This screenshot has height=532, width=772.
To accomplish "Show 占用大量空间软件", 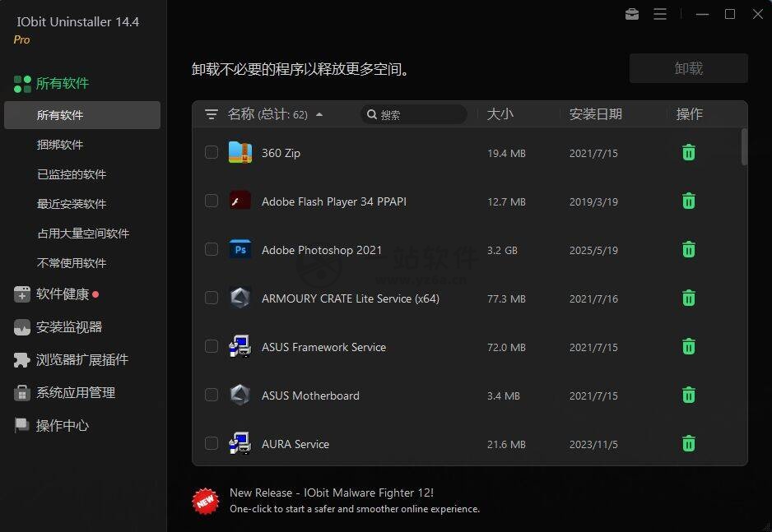I will tap(83, 233).
